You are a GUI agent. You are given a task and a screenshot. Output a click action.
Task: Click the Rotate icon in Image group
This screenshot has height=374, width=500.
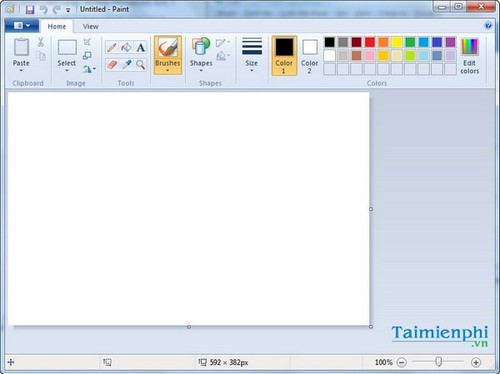87,69
